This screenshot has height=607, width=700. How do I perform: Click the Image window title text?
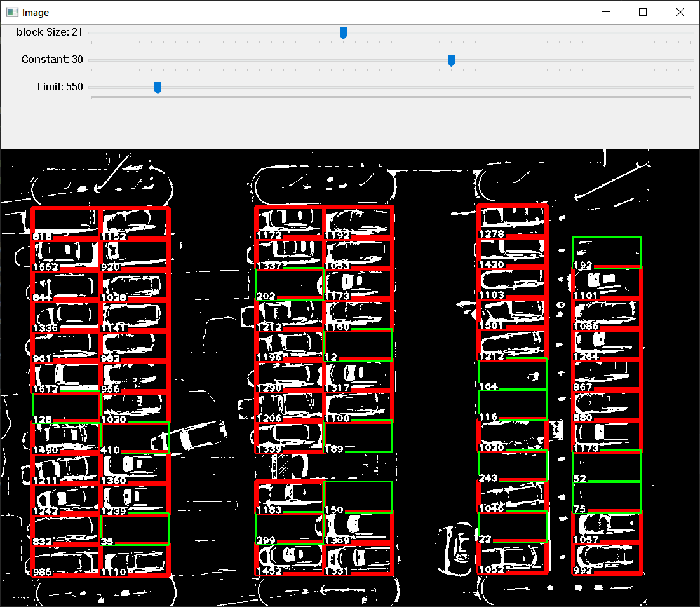[36, 13]
